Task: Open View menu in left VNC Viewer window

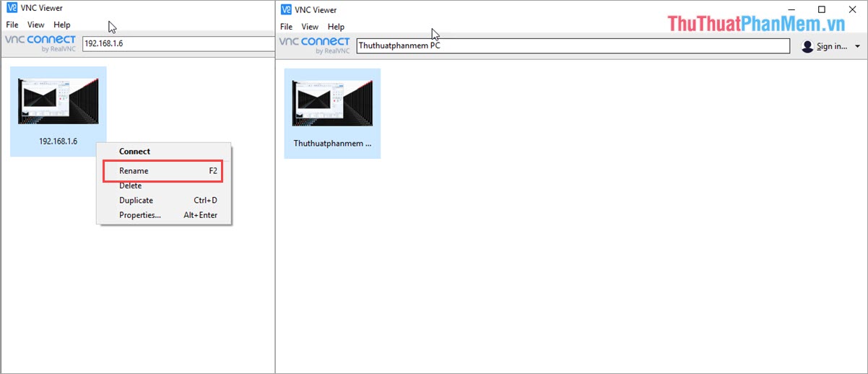Action: pyautogui.click(x=36, y=25)
